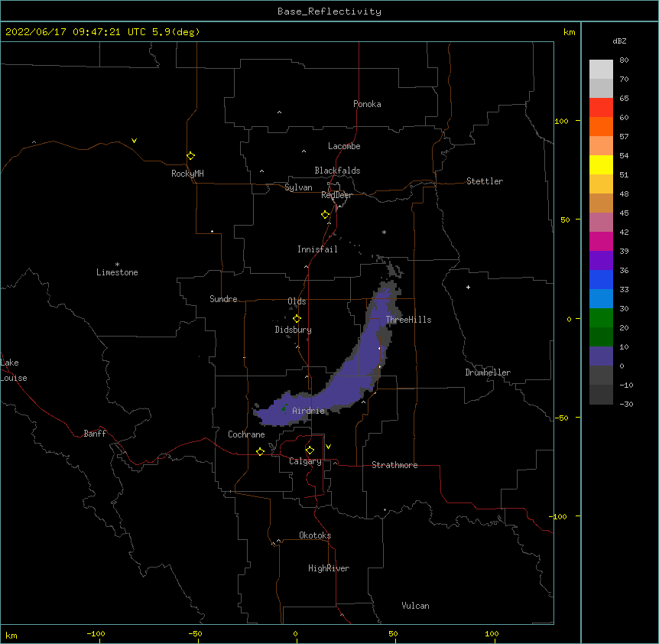Click the Banff town label
Image resolution: width=659 pixels, height=644 pixels.
click(x=95, y=434)
